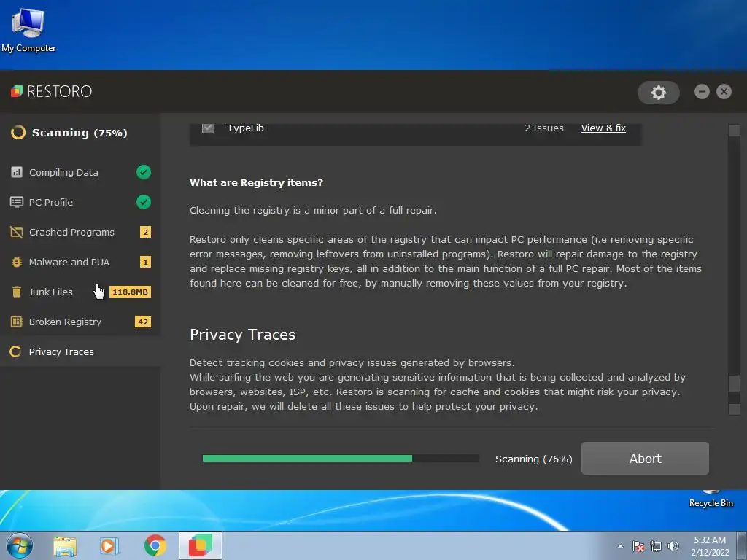Click PC Profile green checkmark

pyautogui.click(x=144, y=202)
